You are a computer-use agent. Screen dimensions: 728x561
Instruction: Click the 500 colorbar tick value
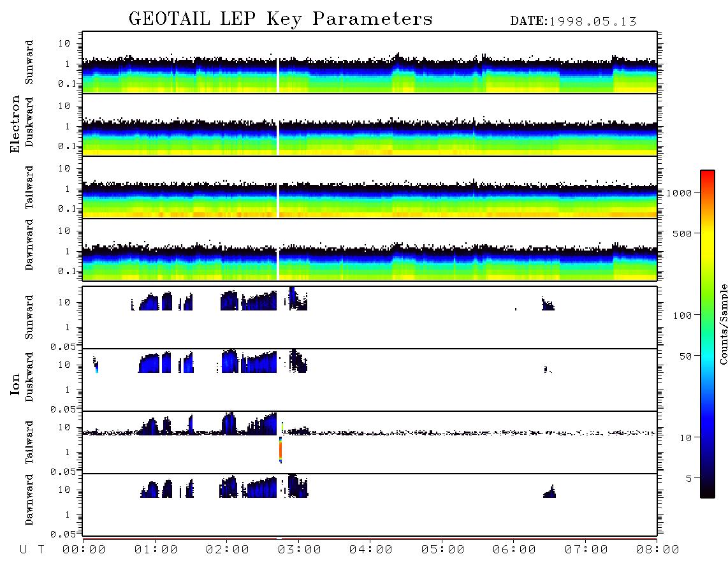click(x=683, y=234)
